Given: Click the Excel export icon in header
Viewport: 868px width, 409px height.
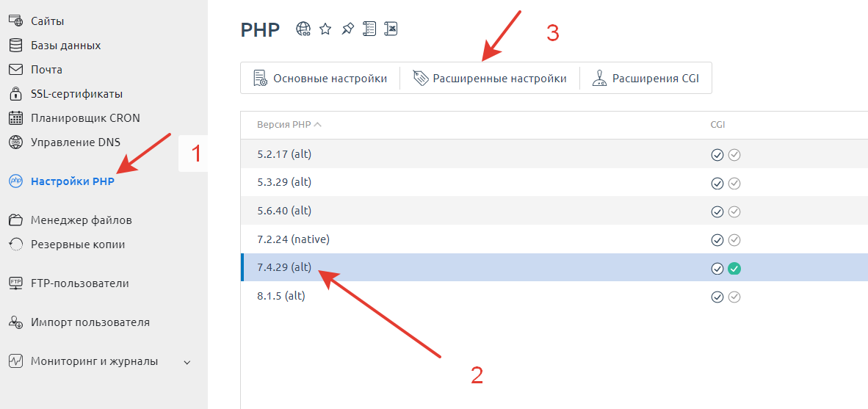Looking at the screenshot, I should coord(391,29).
